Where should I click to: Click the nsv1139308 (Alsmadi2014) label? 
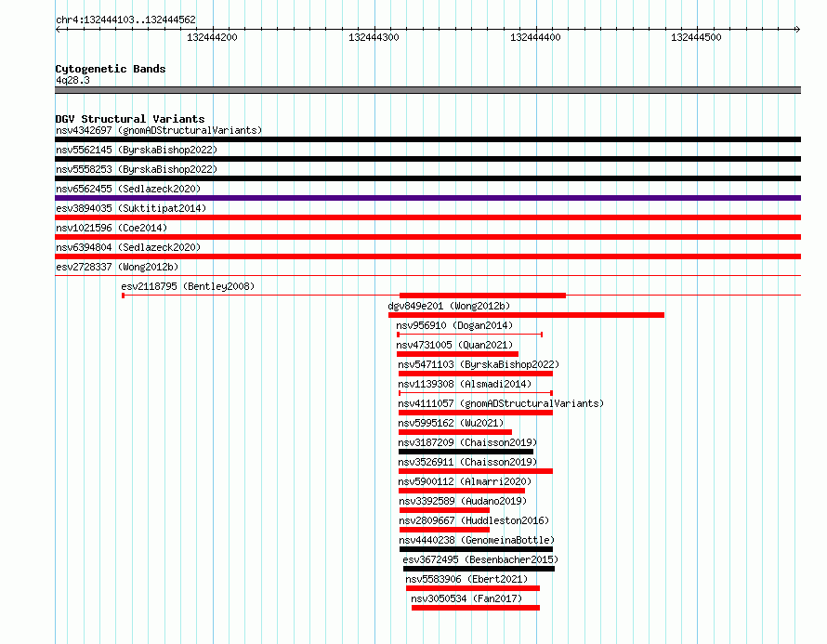[x=465, y=384]
